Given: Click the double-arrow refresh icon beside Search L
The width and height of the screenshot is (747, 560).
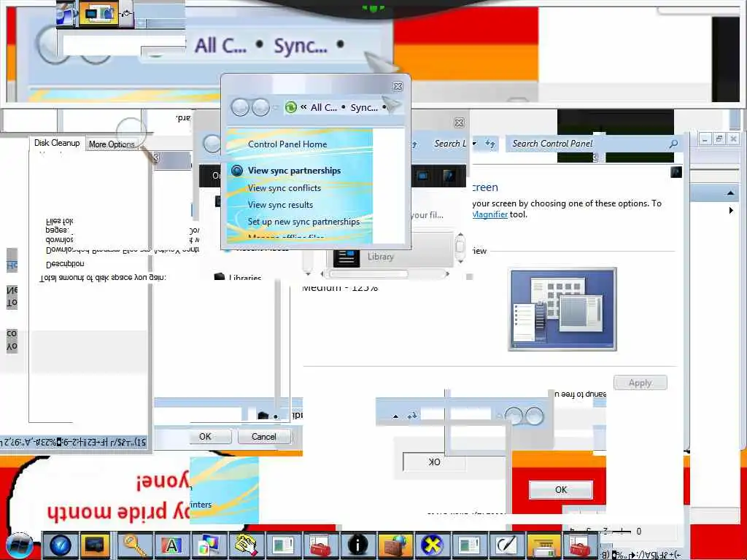Looking at the screenshot, I should (490, 144).
